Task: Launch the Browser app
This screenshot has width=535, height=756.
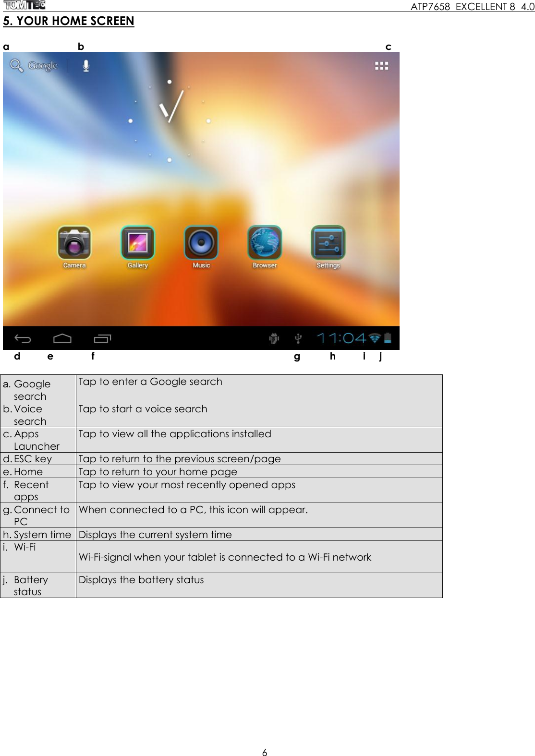Action: point(265,247)
